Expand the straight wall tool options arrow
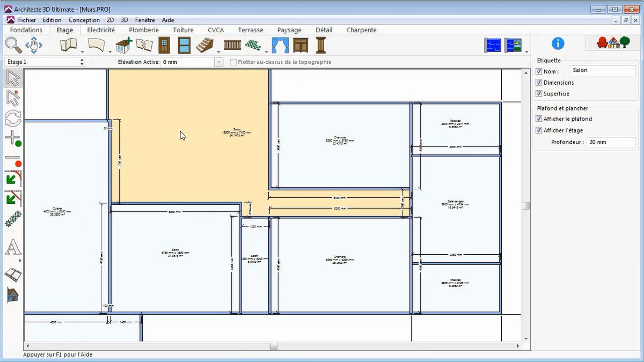 82,52
